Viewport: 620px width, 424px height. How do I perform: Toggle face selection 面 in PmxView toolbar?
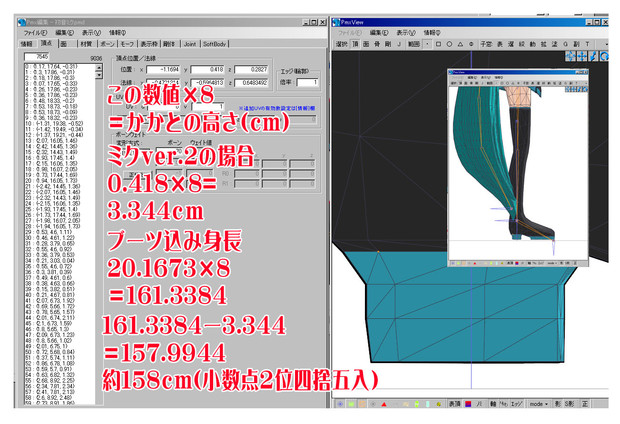pyautogui.click(x=366, y=44)
